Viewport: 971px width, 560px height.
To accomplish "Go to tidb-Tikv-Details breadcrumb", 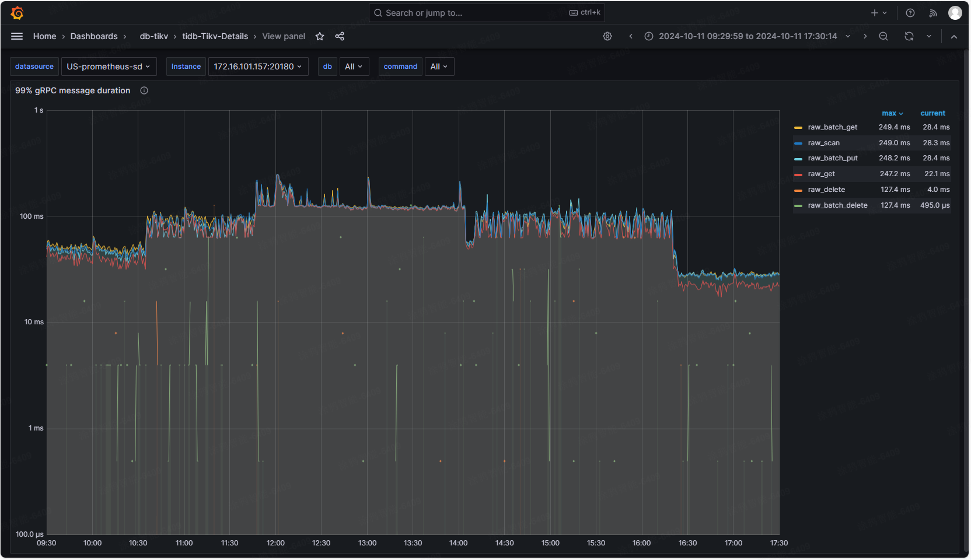I will coord(215,36).
